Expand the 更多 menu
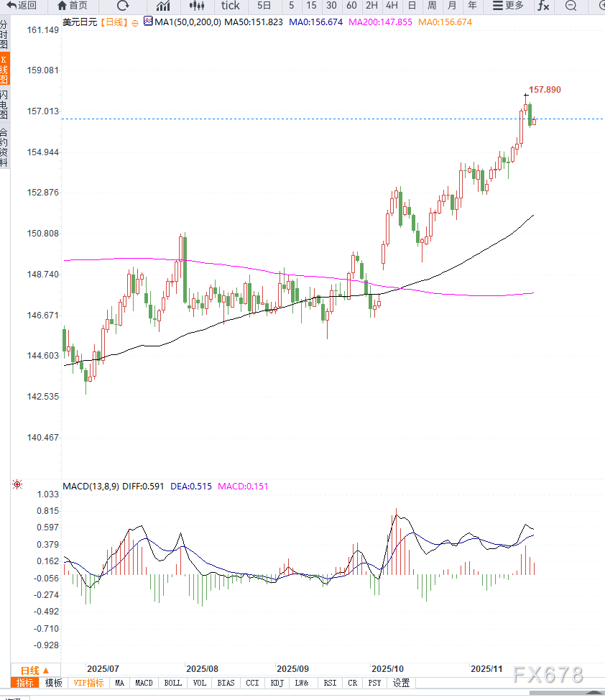605x700 pixels. pyautogui.click(x=507, y=6)
